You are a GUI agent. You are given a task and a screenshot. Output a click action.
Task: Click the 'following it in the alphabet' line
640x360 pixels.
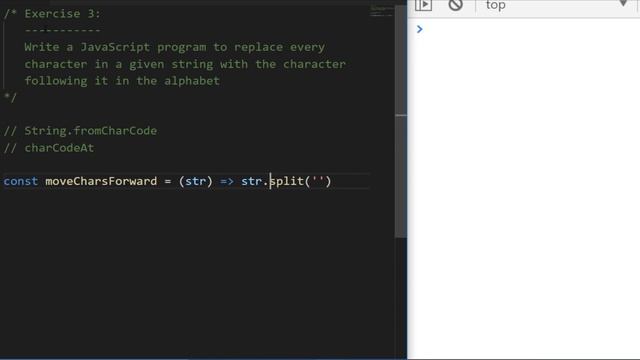pos(122,81)
